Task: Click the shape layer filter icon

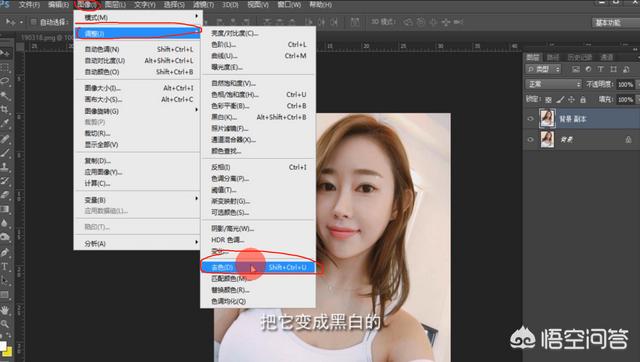Action: click(613, 69)
